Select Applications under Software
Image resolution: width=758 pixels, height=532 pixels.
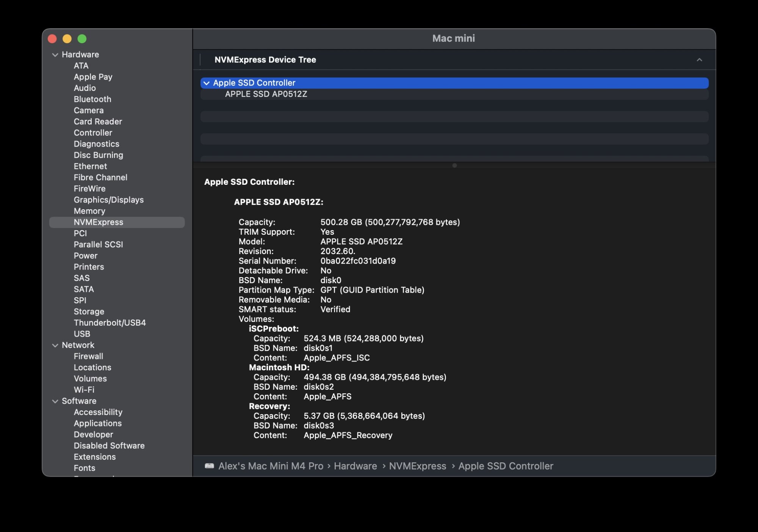(98, 423)
